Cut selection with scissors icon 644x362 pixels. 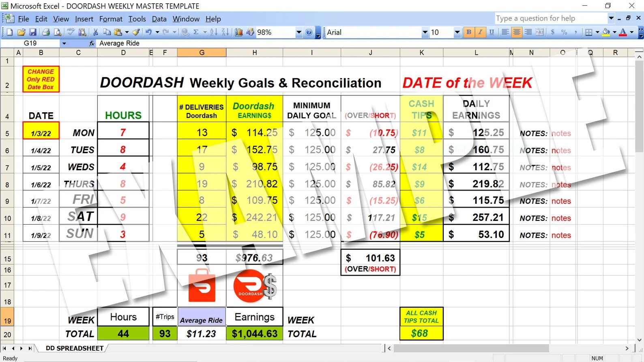(x=96, y=32)
